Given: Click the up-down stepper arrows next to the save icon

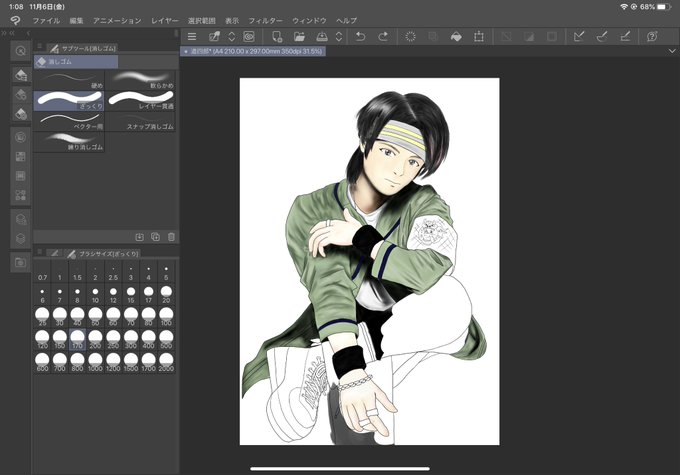Looking at the screenshot, I should [x=339, y=36].
